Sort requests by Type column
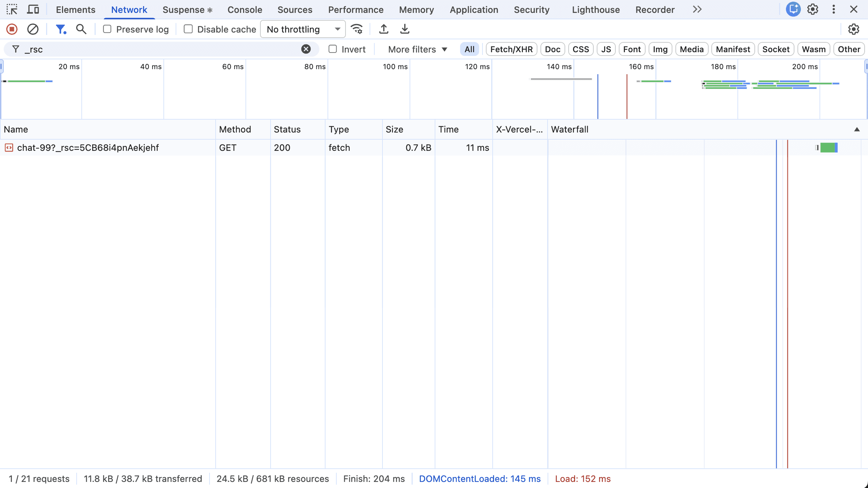 [x=354, y=129]
